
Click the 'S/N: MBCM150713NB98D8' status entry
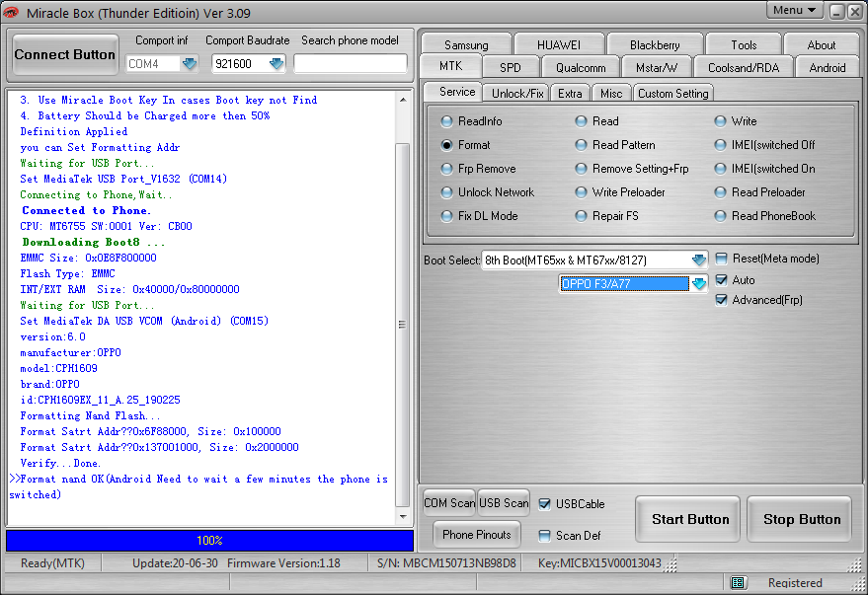point(446,562)
